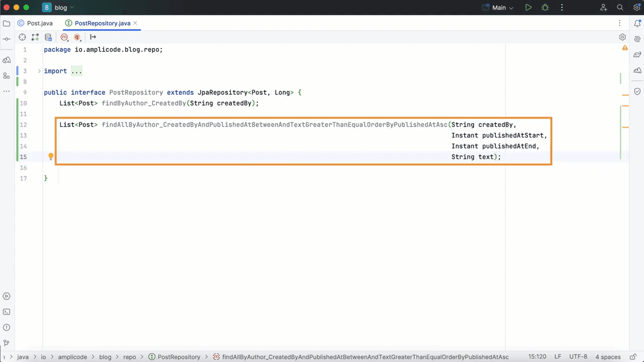
Task: Open the Commit tool window icon
Action: click(x=6, y=39)
